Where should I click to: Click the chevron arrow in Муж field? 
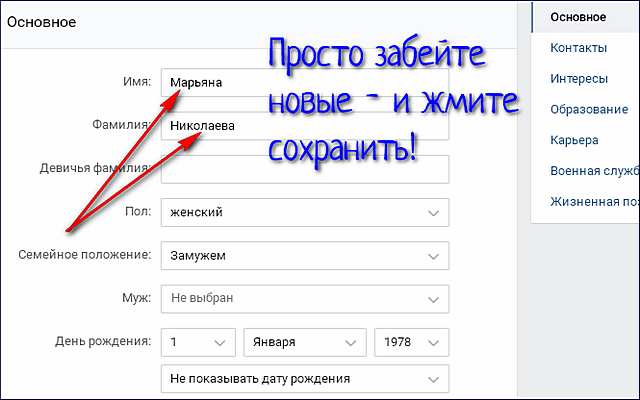pyautogui.click(x=433, y=300)
